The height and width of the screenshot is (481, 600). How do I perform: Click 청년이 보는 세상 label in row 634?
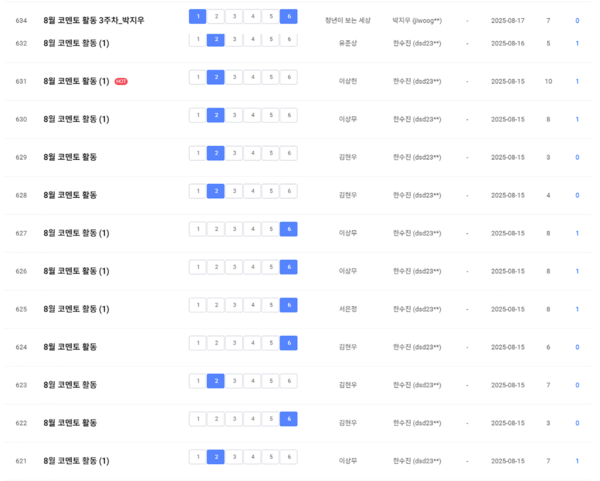[348, 20]
